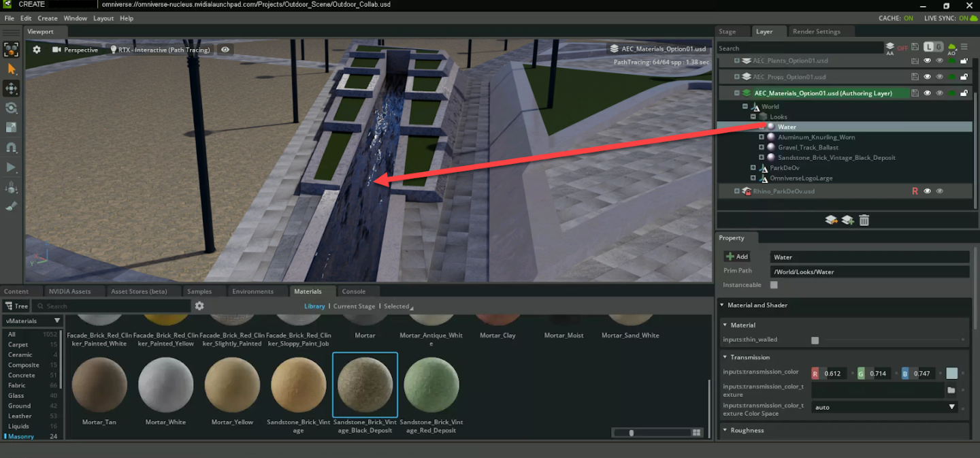Select the Move tool in left toolbar
The image size is (980, 458).
click(x=12, y=88)
